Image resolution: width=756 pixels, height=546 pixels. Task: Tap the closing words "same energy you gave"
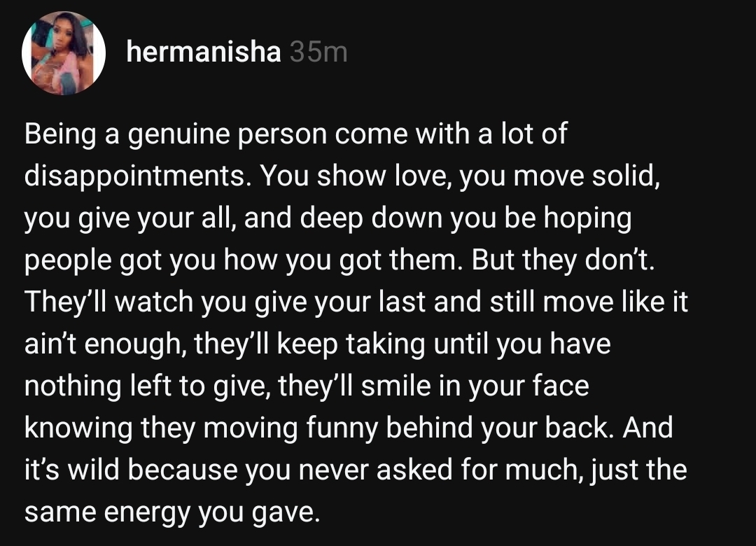pos(171,512)
